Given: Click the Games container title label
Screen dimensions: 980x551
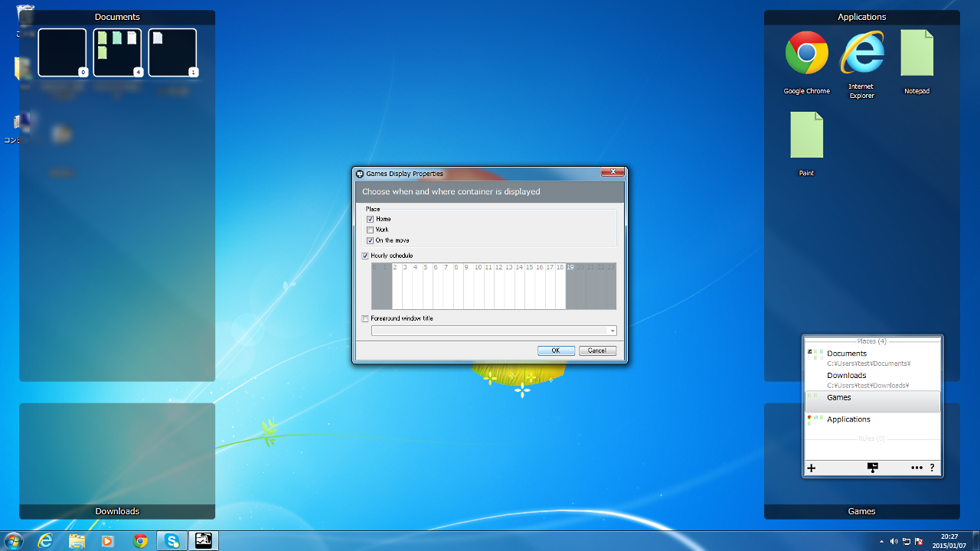Looking at the screenshot, I should pos(862,511).
